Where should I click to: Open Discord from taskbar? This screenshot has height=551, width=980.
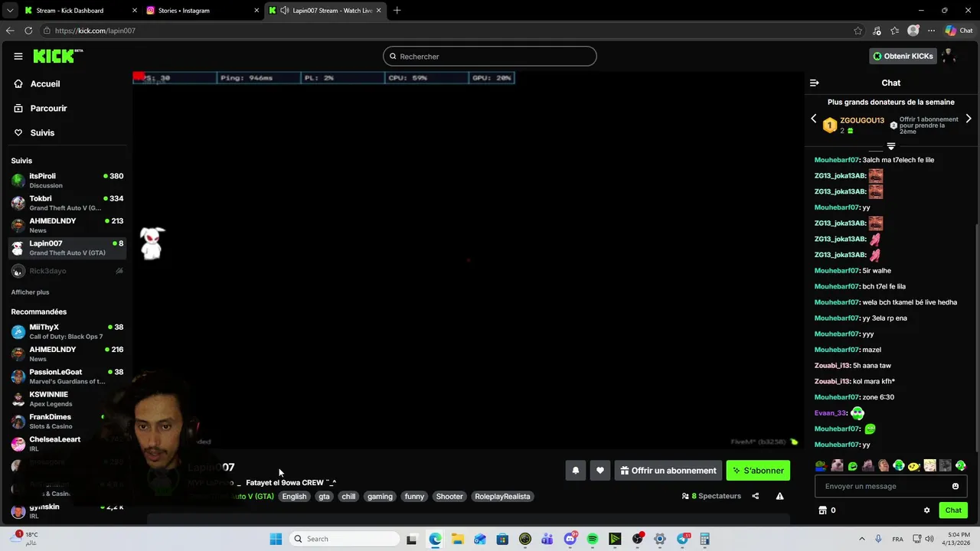point(570,539)
